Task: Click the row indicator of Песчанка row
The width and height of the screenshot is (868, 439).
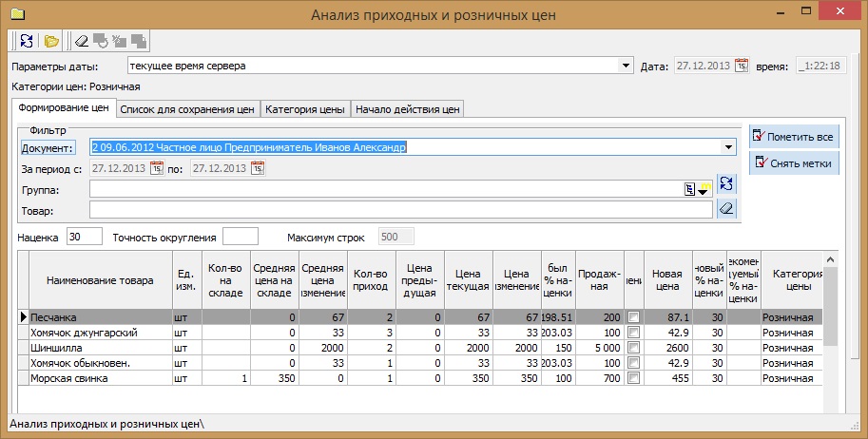Action: click(x=23, y=317)
